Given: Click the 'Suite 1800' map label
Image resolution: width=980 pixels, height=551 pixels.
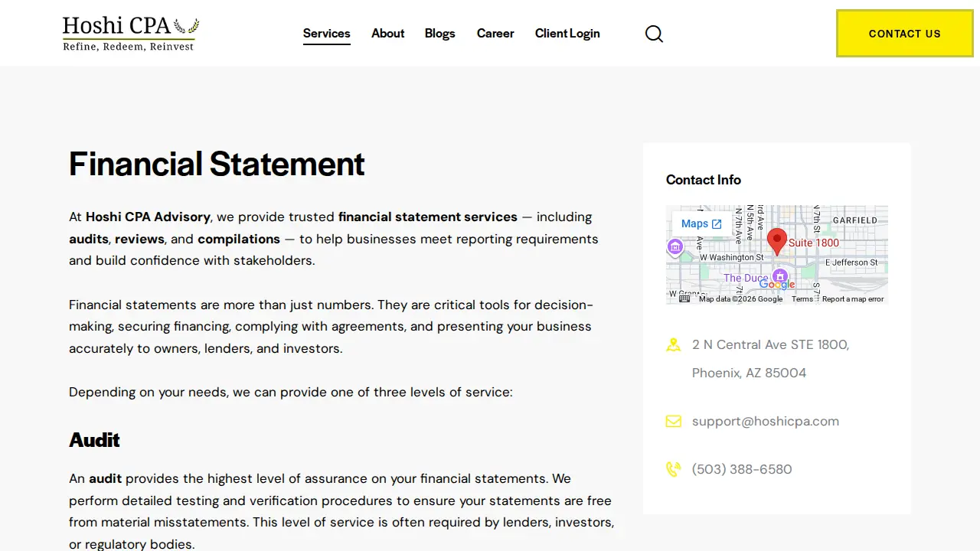Looking at the screenshot, I should 814,243.
